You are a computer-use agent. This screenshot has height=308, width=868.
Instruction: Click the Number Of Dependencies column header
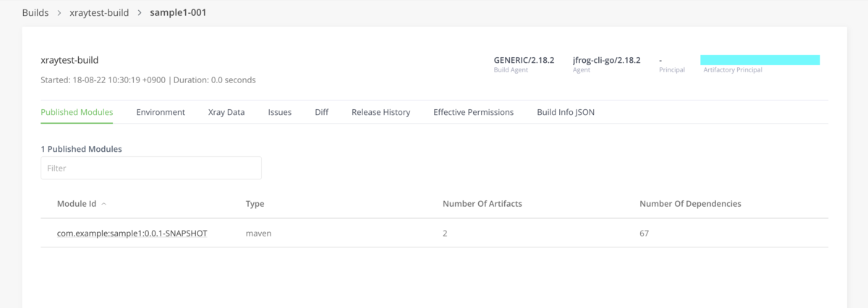coord(690,204)
